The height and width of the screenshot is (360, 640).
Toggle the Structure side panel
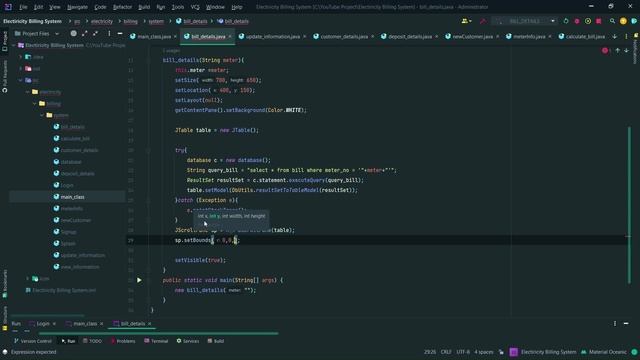pyautogui.click(x=4, y=318)
